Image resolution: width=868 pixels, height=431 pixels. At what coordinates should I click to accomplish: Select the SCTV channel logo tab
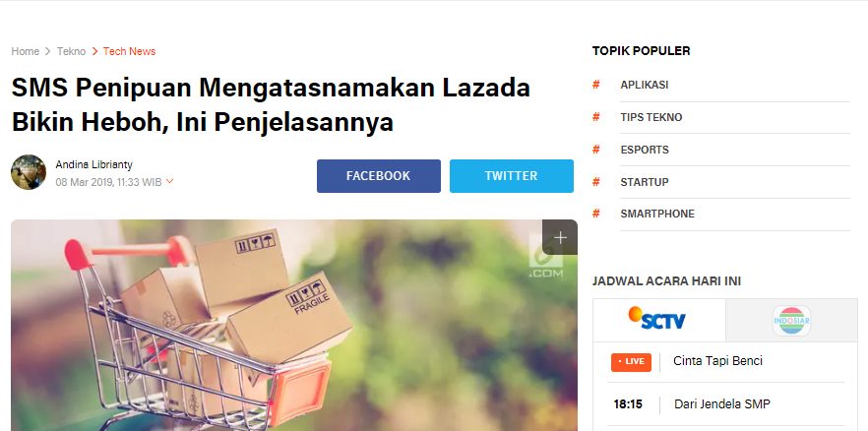658,319
